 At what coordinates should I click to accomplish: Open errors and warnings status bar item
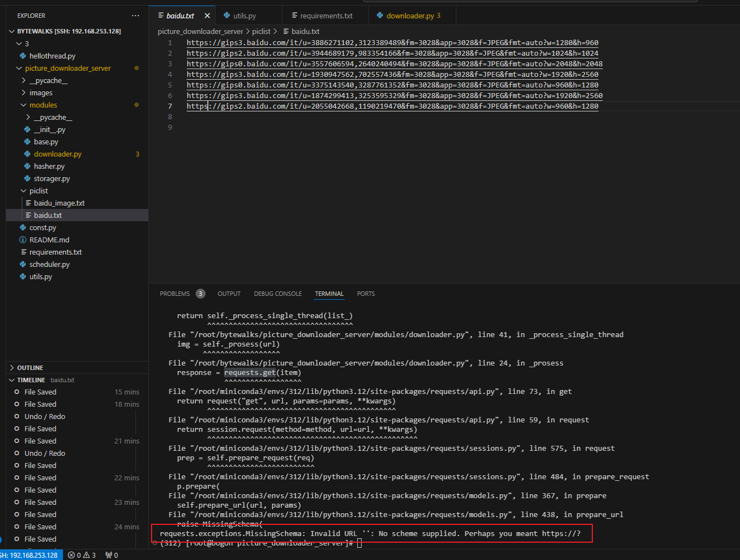click(81, 555)
